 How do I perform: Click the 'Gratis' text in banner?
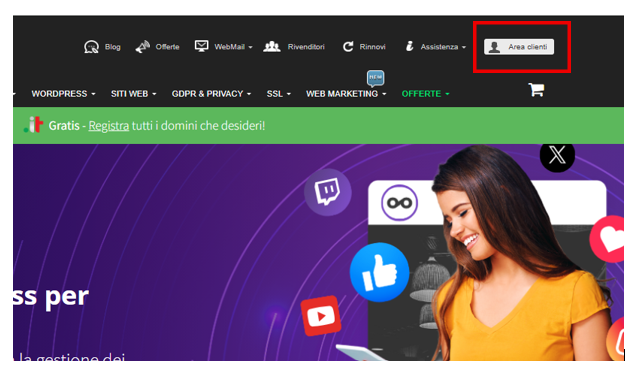pos(64,126)
